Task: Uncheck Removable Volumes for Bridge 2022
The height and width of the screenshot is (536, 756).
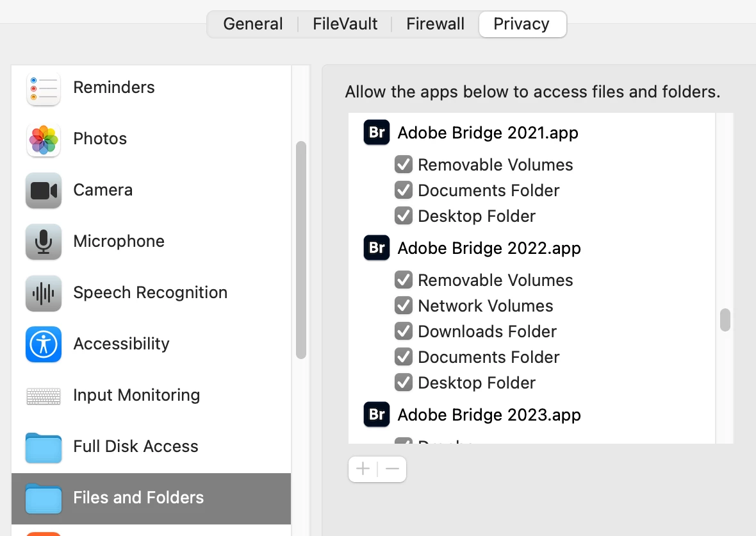Action: pos(404,280)
